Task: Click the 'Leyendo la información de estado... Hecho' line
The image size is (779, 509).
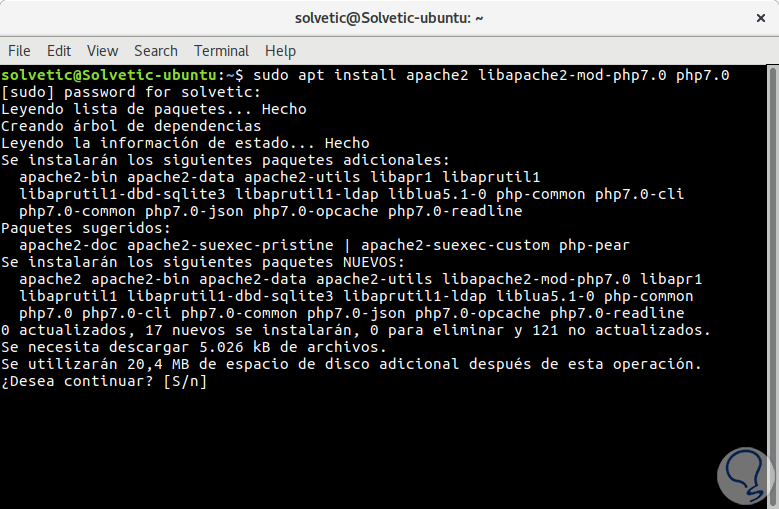Action: [x=185, y=143]
